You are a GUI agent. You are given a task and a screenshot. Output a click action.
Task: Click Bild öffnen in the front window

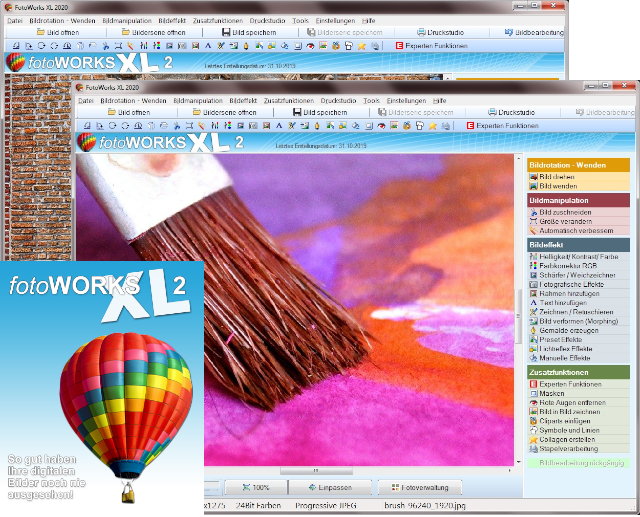[x=129, y=112]
